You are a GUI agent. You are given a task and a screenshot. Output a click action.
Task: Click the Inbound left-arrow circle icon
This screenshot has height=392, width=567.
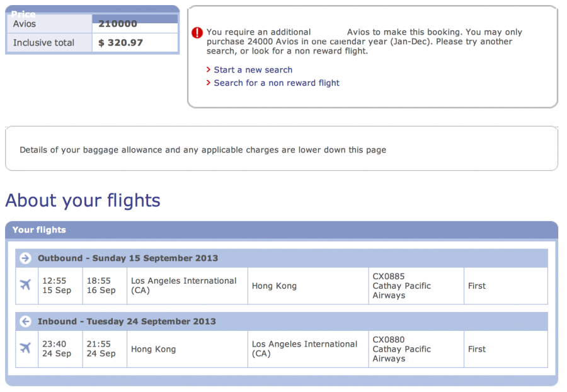click(25, 321)
